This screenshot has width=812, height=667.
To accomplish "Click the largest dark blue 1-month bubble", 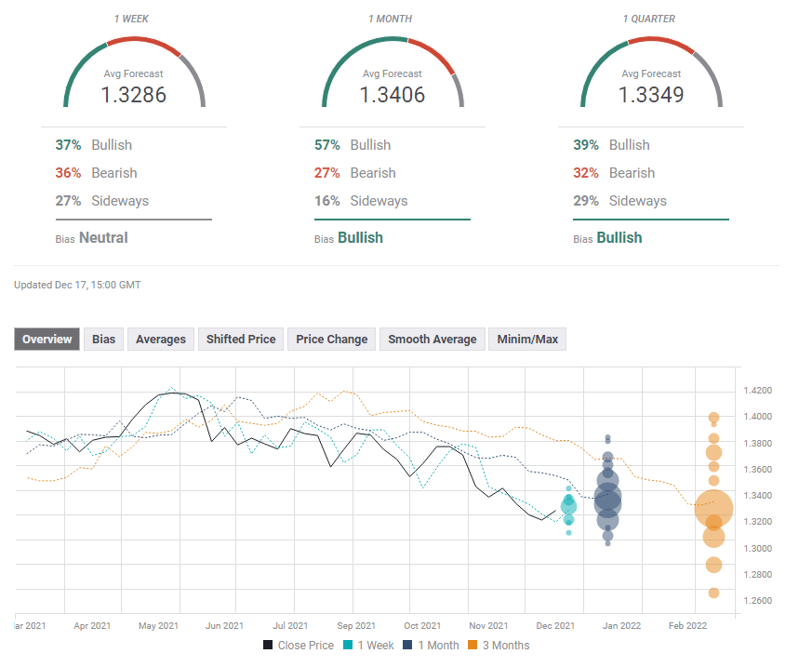I will pos(607,500).
